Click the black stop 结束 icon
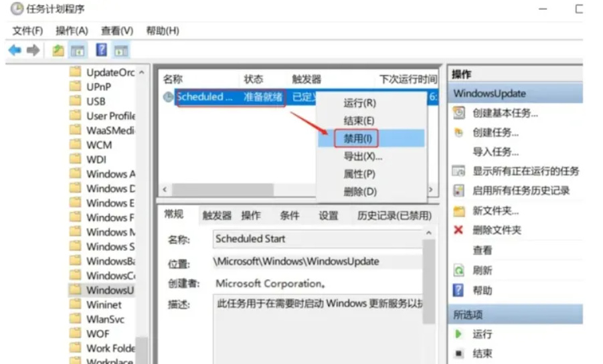The image size is (603, 364). click(x=458, y=353)
